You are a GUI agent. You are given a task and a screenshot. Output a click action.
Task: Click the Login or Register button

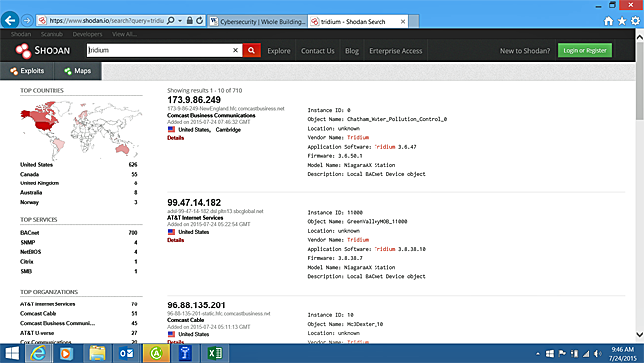pyautogui.click(x=585, y=51)
